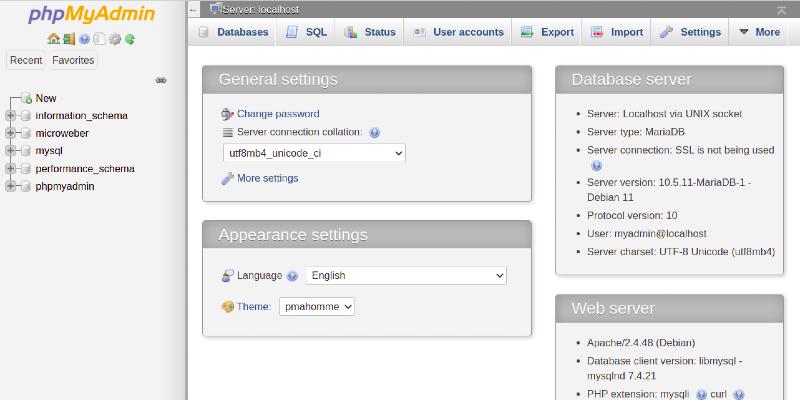Click the Change password link
Screen dimensions: 800x400
[x=277, y=114]
